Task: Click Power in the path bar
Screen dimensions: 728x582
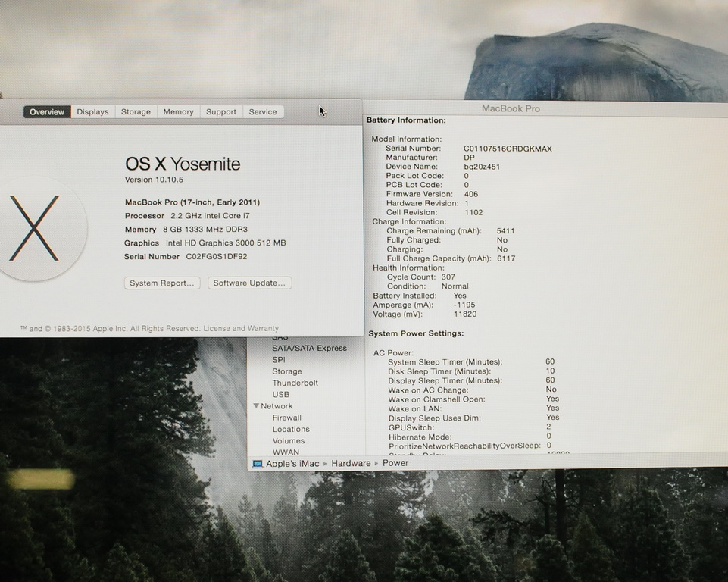Action: (395, 463)
